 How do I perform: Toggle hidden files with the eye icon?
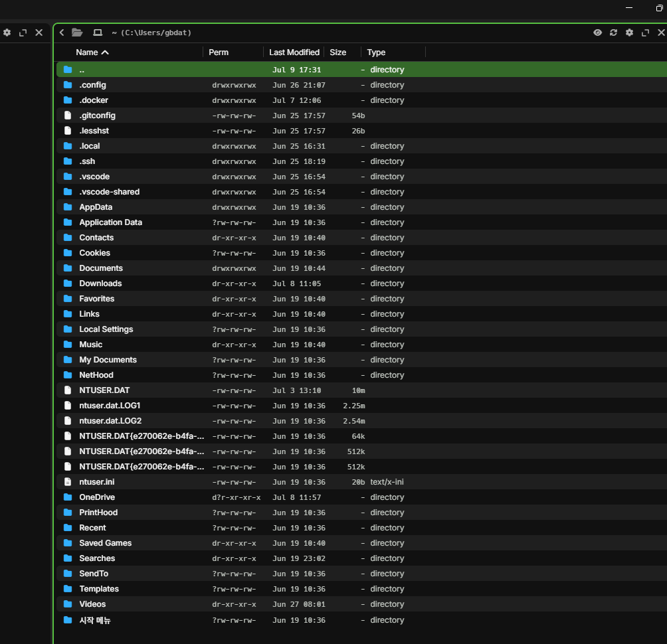point(598,33)
